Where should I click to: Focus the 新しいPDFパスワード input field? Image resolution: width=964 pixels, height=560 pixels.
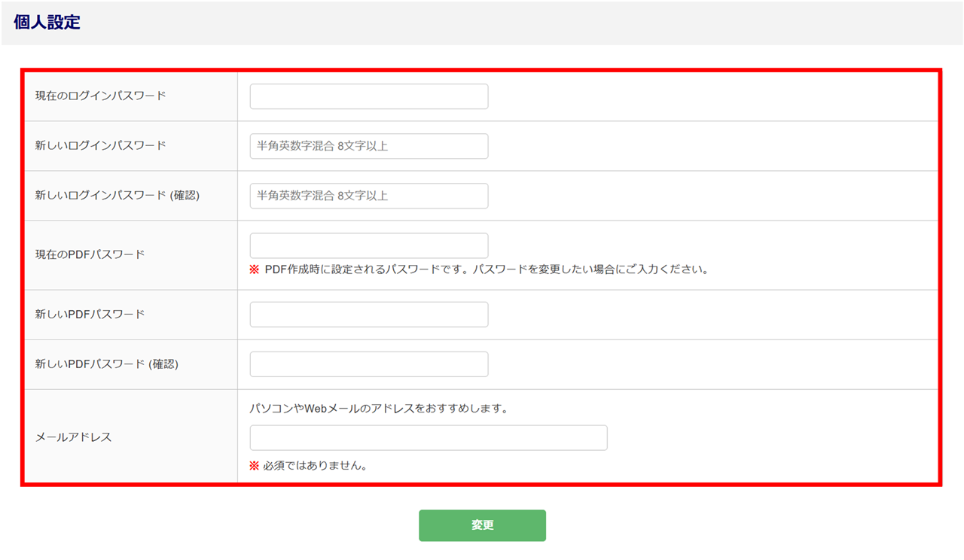tap(368, 315)
